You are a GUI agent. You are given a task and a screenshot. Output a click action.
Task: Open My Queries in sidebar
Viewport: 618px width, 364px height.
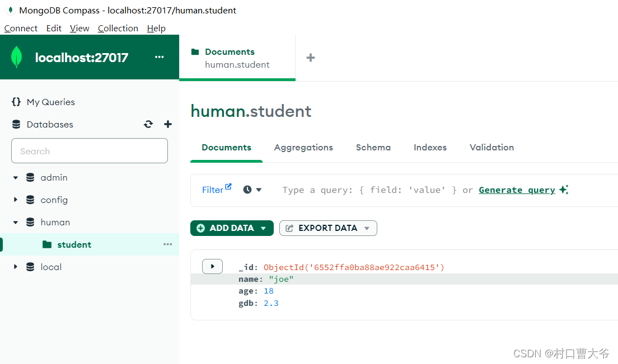[51, 102]
